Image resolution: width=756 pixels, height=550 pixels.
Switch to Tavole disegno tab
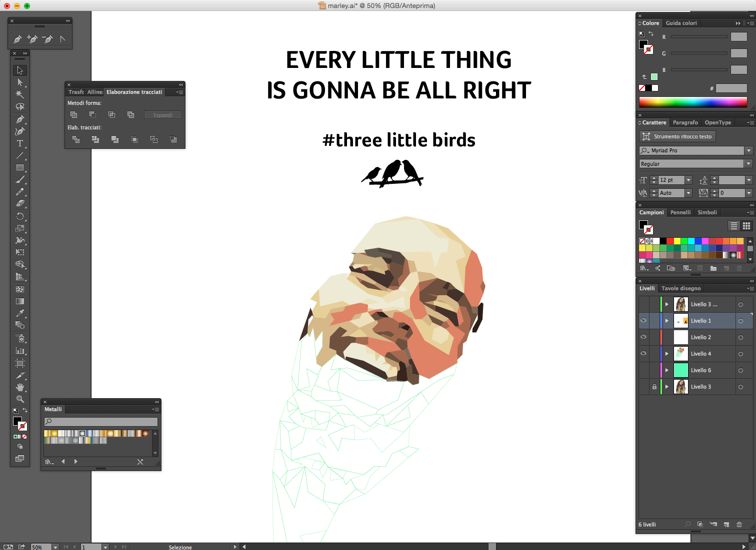(x=681, y=288)
